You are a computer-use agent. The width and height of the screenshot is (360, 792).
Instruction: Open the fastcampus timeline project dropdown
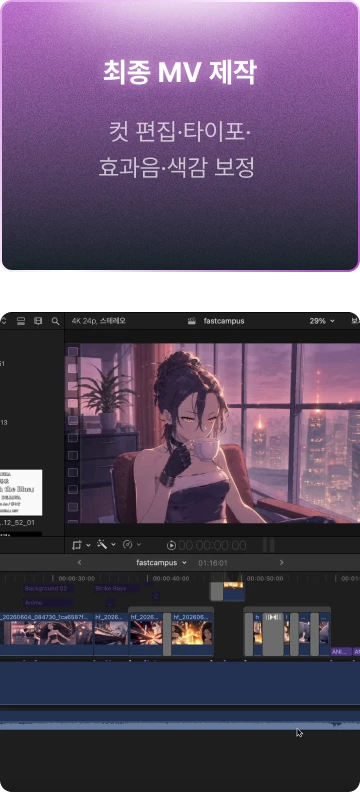tap(161, 563)
